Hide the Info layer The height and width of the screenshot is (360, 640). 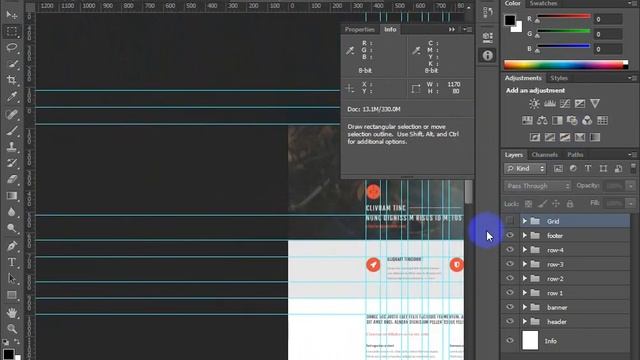click(510, 340)
